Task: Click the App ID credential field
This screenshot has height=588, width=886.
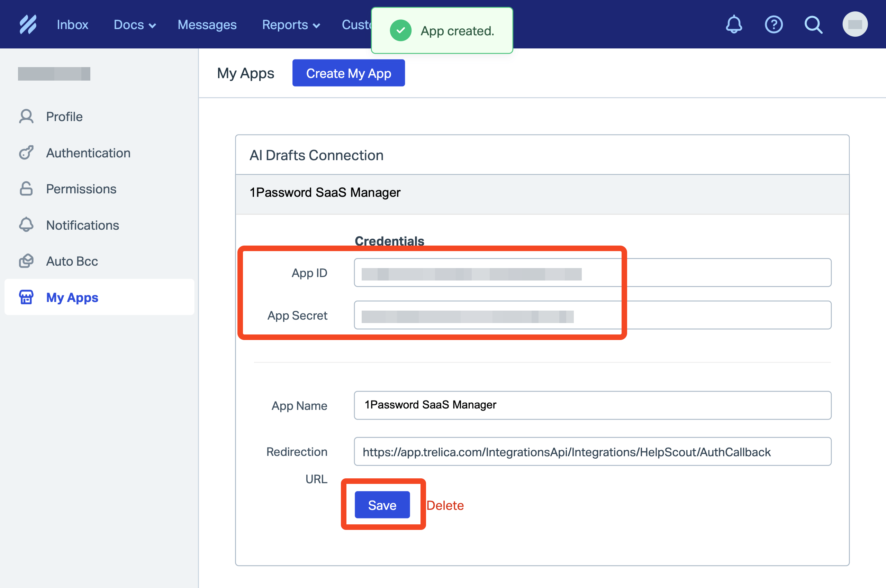Action: tap(593, 273)
